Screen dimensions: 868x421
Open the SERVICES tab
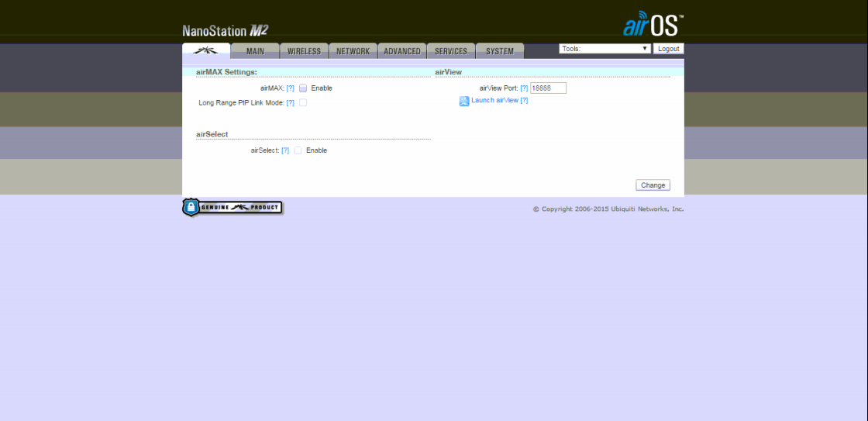pos(451,51)
